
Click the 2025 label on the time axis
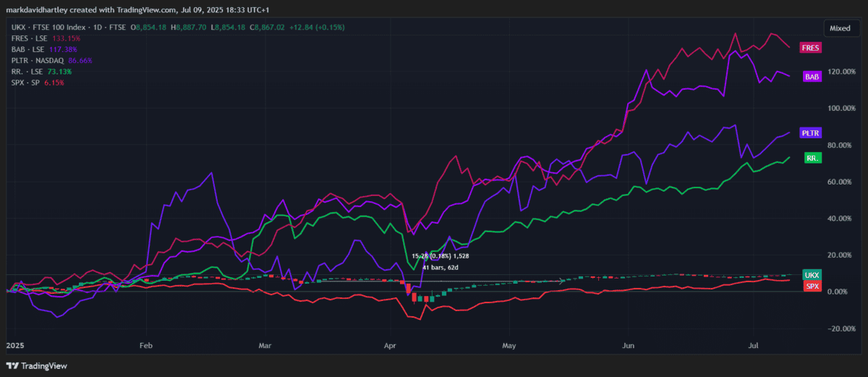tap(15, 346)
